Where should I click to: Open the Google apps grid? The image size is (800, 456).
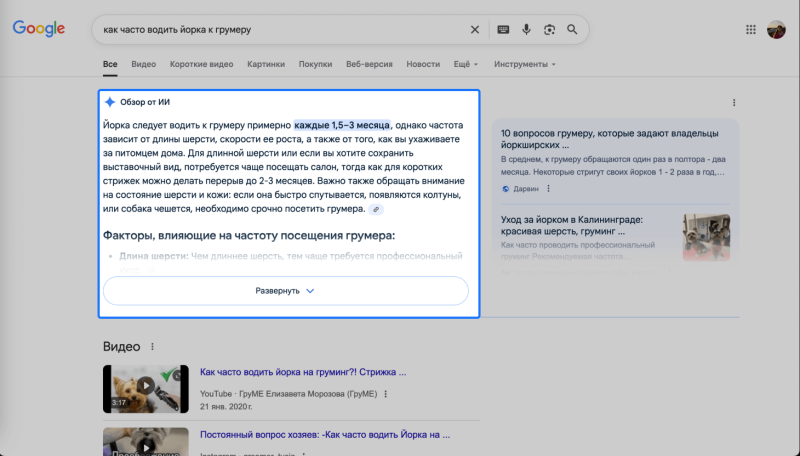pyautogui.click(x=751, y=30)
